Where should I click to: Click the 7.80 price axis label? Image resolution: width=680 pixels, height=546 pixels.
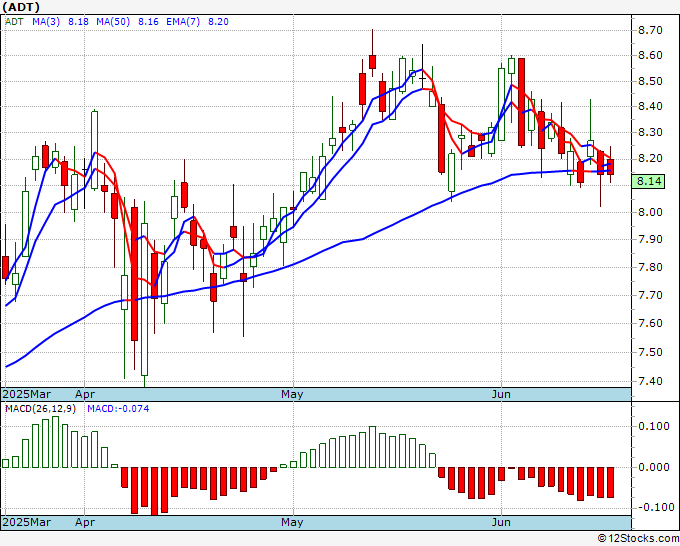click(x=650, y=267)
